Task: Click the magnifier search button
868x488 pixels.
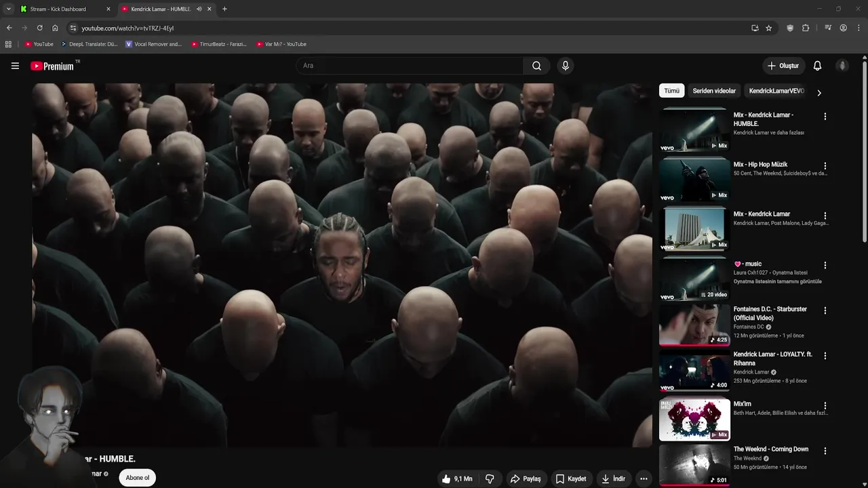Action: click(536, 66)
